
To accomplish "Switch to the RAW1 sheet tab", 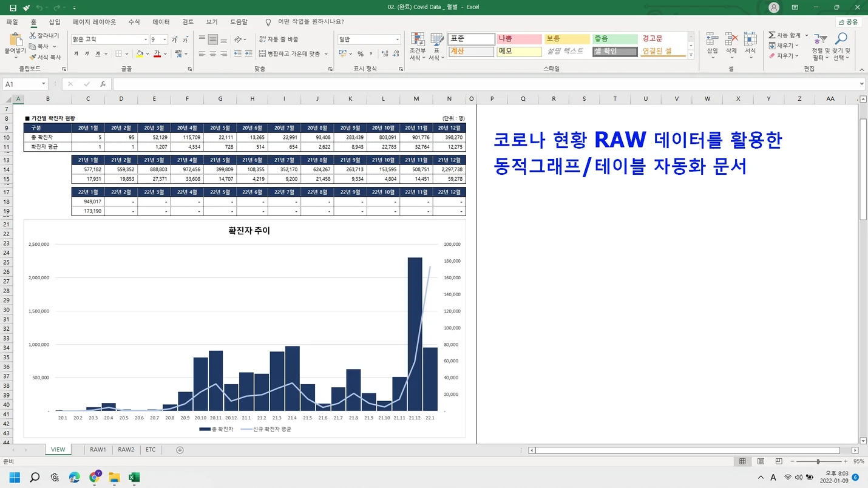I will coord(98,450).
